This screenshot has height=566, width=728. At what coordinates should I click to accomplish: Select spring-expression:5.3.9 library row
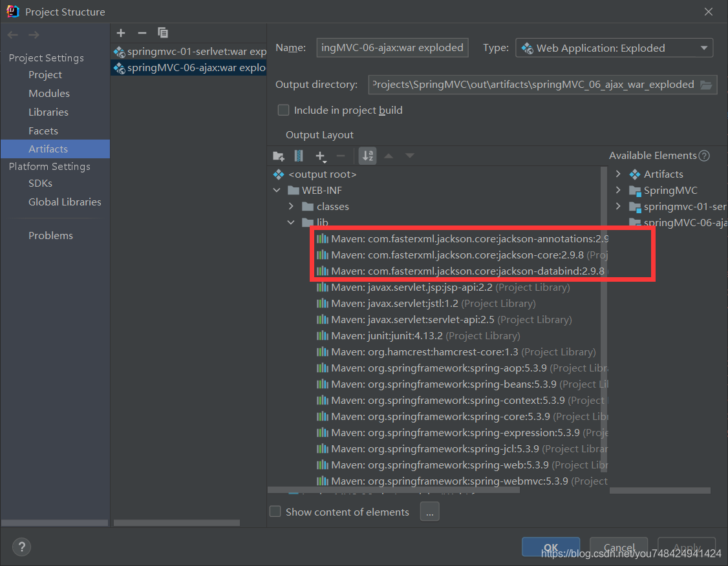point(462,433)
